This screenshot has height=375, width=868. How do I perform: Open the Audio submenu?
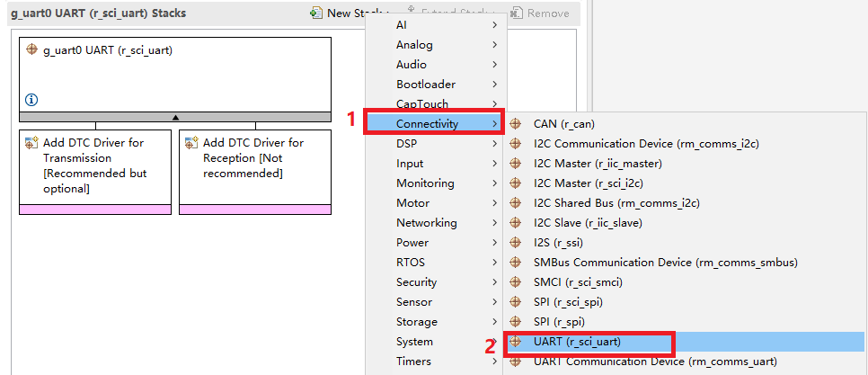[x=436, y=64]
